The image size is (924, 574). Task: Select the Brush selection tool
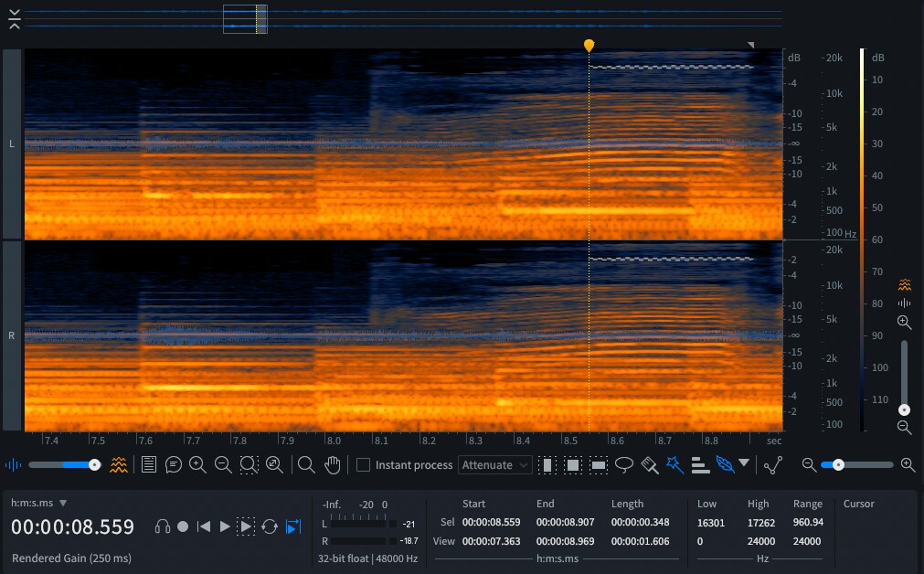click(650, 465)
